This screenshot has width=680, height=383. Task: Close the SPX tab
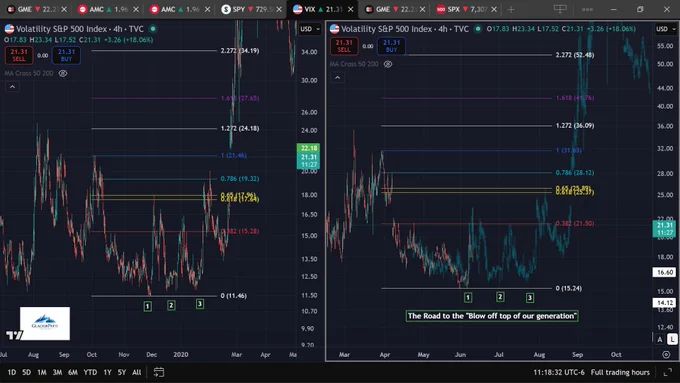(x=494, y=9)
